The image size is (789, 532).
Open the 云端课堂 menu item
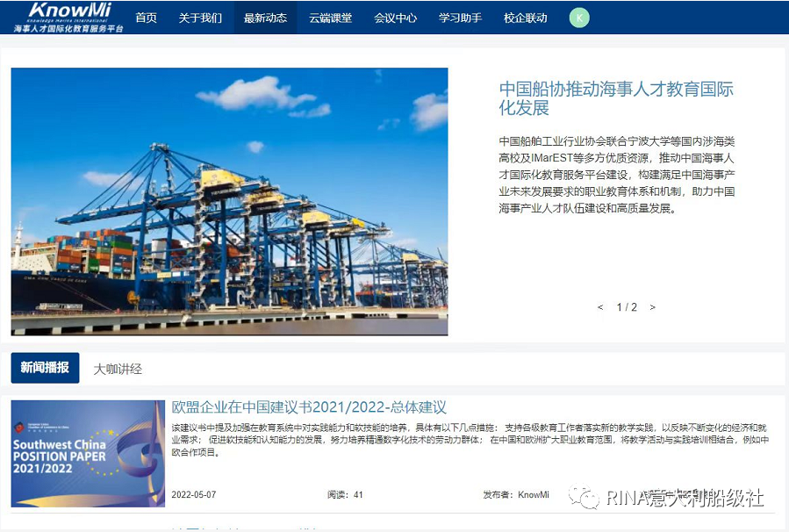(330, 18)
